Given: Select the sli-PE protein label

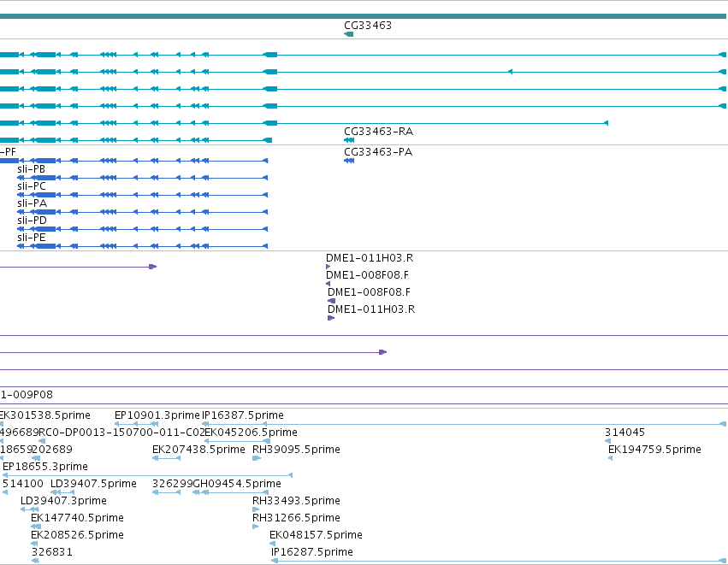Looking at the screenshot, I should click(32, 238).
